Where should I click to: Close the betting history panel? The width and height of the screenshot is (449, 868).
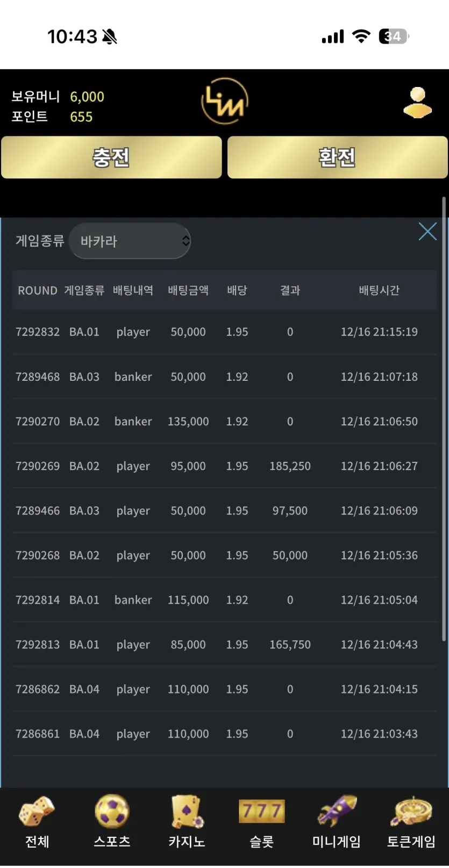427,232
